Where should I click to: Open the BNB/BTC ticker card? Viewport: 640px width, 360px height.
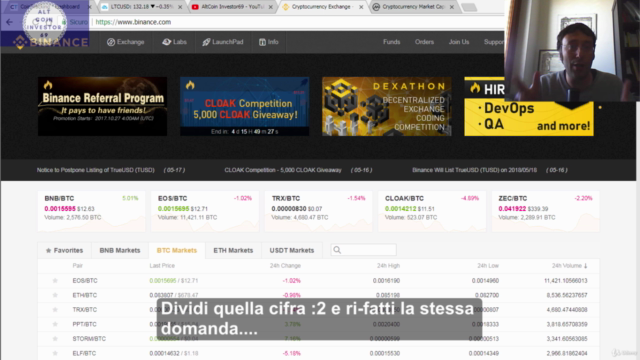(x=91, y=211)
